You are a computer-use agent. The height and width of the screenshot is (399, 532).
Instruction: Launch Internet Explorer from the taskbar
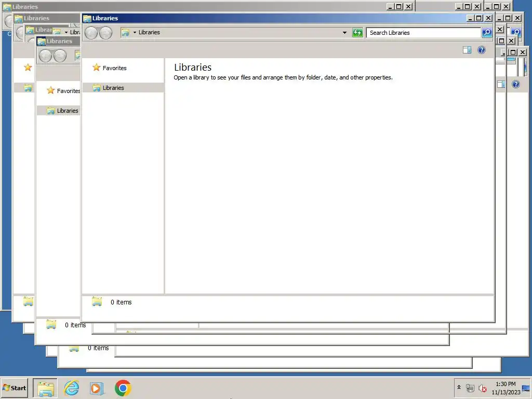[71, 388]
